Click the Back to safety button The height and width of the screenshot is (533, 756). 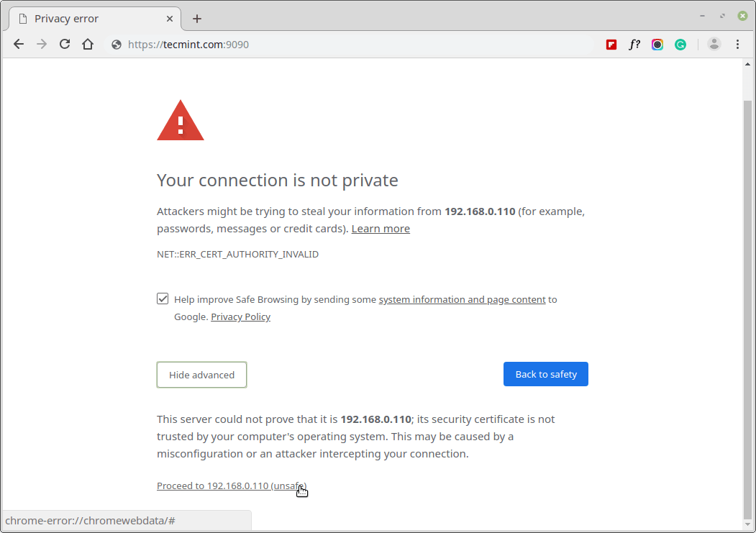click(x=545, y=374)
